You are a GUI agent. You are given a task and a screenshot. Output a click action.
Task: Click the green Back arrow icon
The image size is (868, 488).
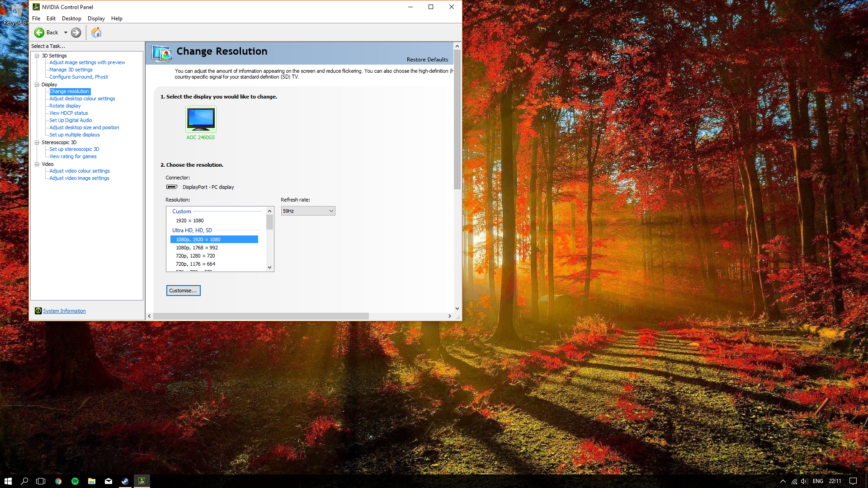click(x=39, y=33)
